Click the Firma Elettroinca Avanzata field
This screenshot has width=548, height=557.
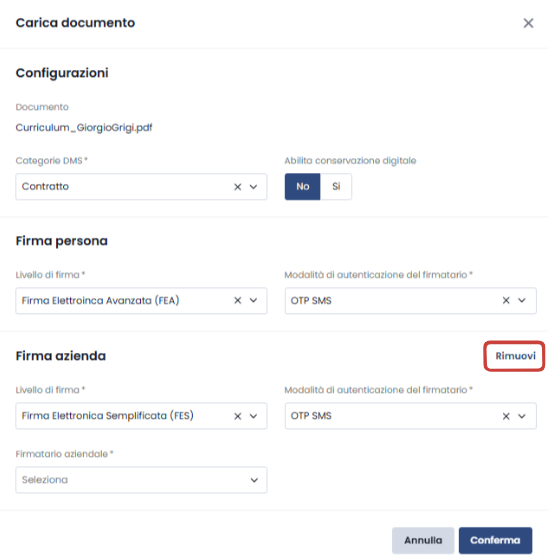(x=141, y=301)
